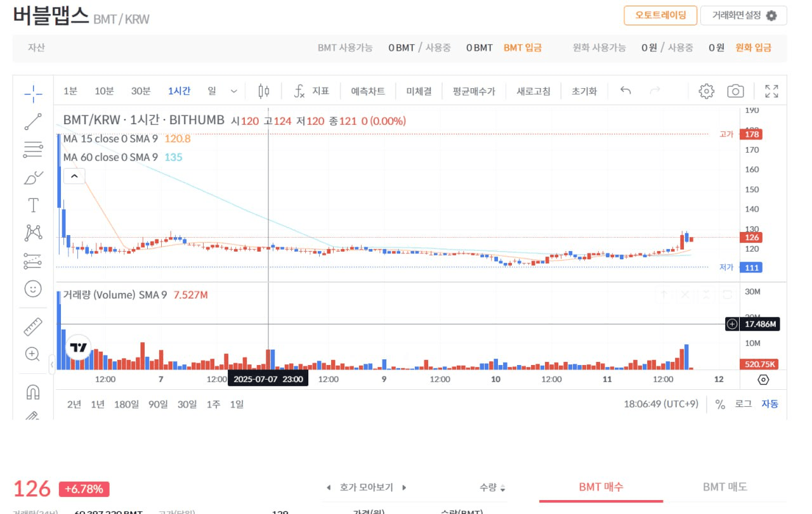Switch to BMT 매수 tab
Image resolution: width=812 pixels, height=514 pixels.
pos(601,487)
